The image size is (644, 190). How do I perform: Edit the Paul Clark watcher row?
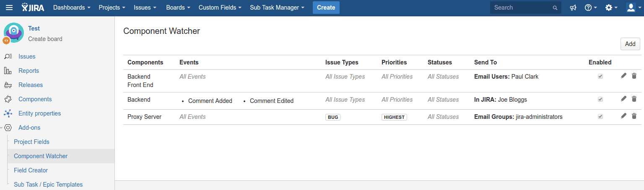[x=624, y=76]
